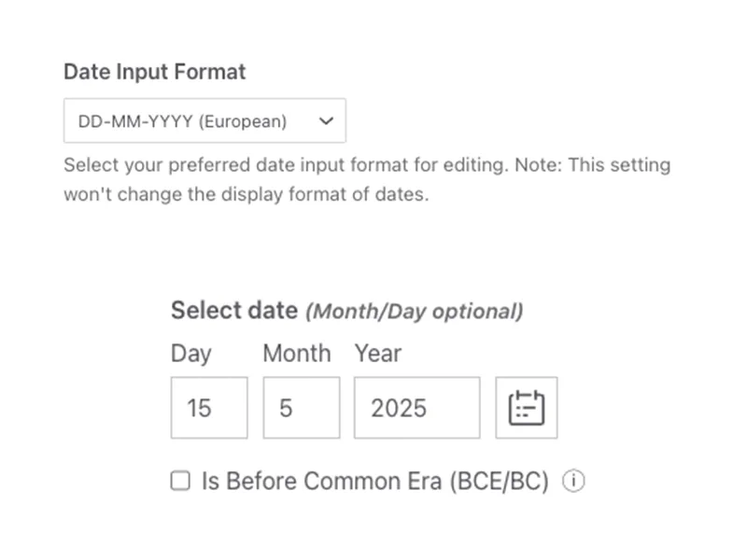This screenshot has width=747, height=560.
Task: Click the Day column label
Action: [x=190, y=353]
